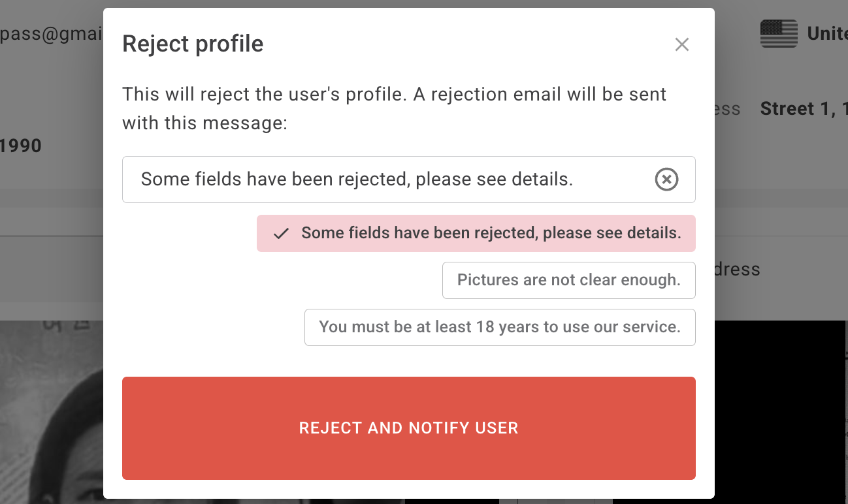This screenshot has width=848, height=504.
Task: Click the grey address field label
Action: pos(728,108)
